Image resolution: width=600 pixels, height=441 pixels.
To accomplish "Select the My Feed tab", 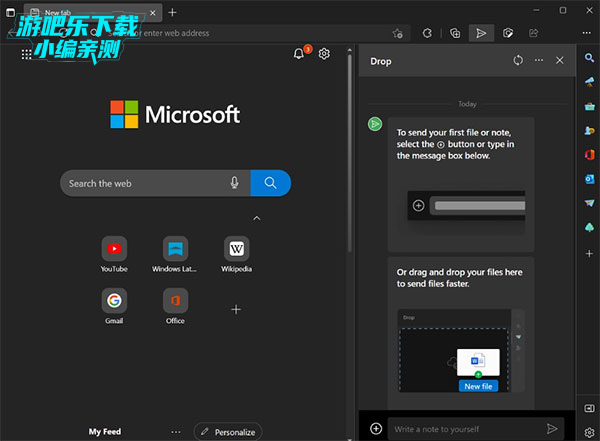I will coord(104,432).
